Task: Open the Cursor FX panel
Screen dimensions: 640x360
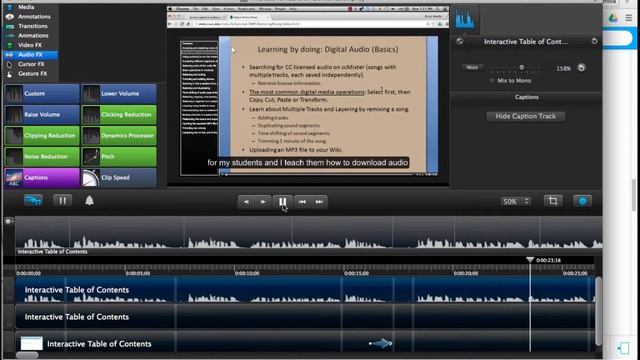Action: point(31,64)
